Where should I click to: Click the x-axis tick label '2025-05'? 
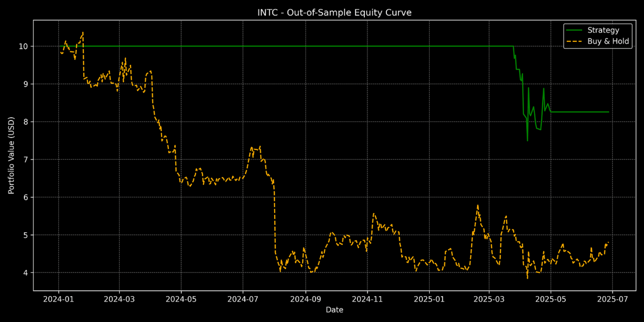(x=551, y=299)
